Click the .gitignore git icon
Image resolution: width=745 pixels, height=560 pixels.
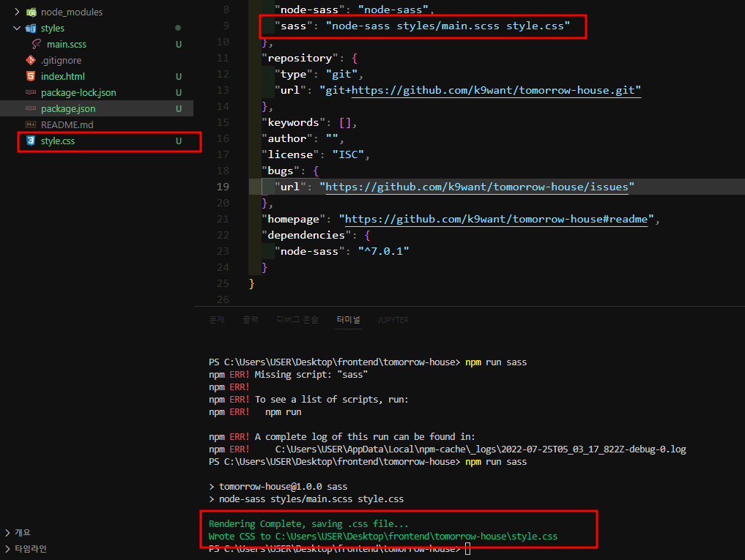tap(31, 60)
